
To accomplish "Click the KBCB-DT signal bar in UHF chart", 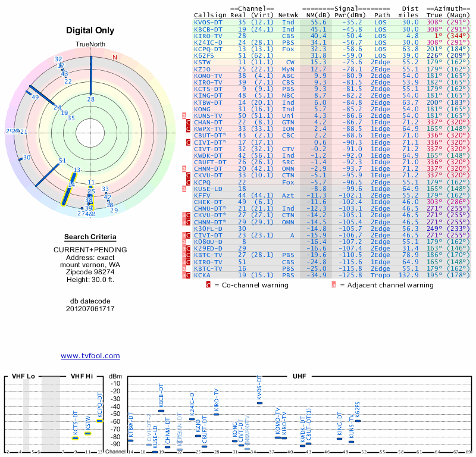I will 161,411.
